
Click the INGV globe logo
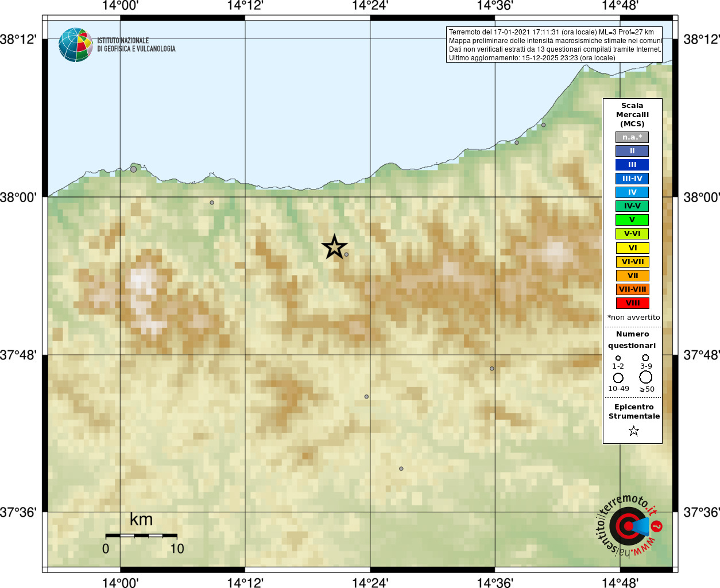pos(75,45)
